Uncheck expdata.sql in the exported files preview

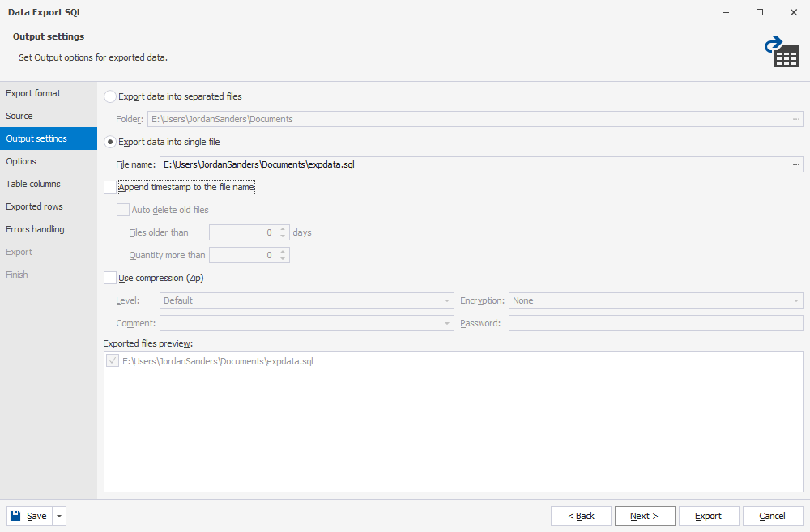coord(113,360)
